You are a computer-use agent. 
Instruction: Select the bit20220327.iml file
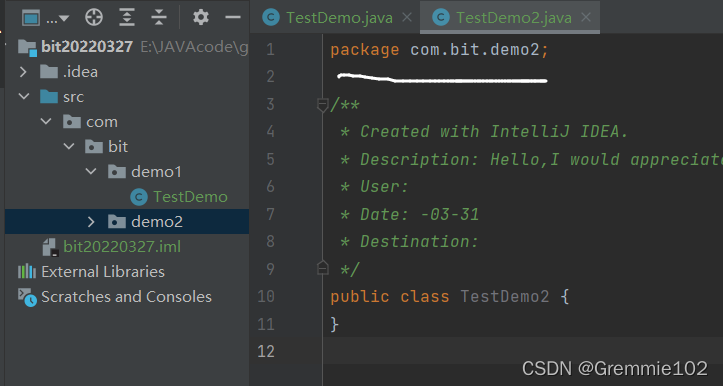[122, 247]
